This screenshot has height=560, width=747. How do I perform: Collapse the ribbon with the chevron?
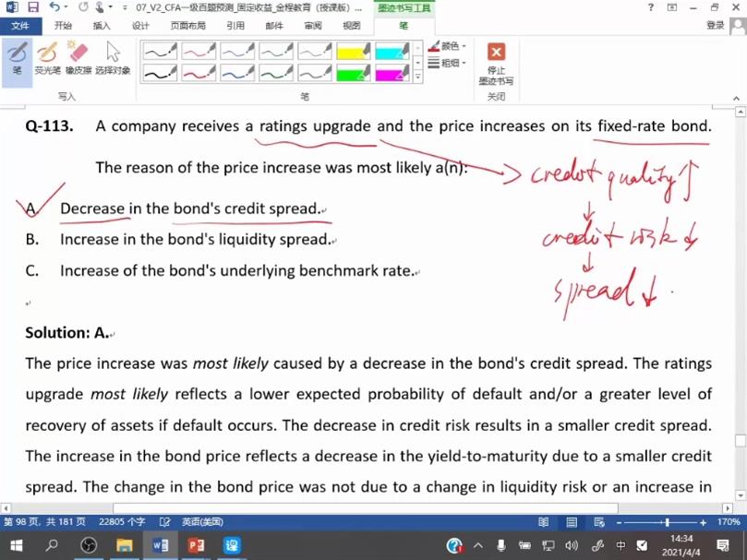(x=737, y=98)
